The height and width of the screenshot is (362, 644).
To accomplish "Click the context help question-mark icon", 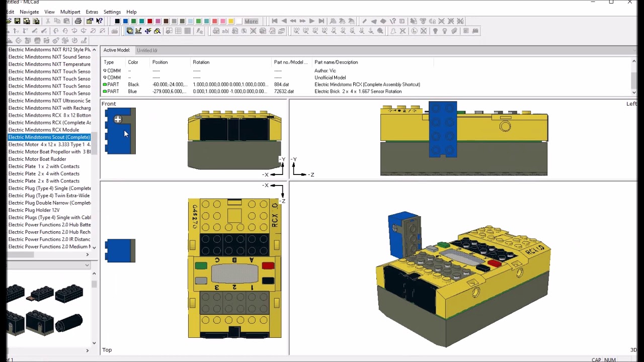I will (x=99, y=21).
